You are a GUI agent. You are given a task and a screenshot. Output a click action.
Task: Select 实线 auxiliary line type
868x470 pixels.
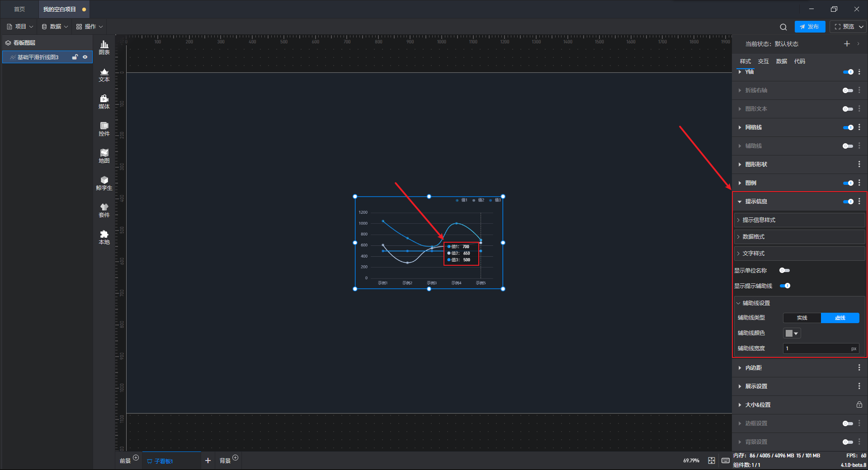pyautogui.click(x=802, y=318)
